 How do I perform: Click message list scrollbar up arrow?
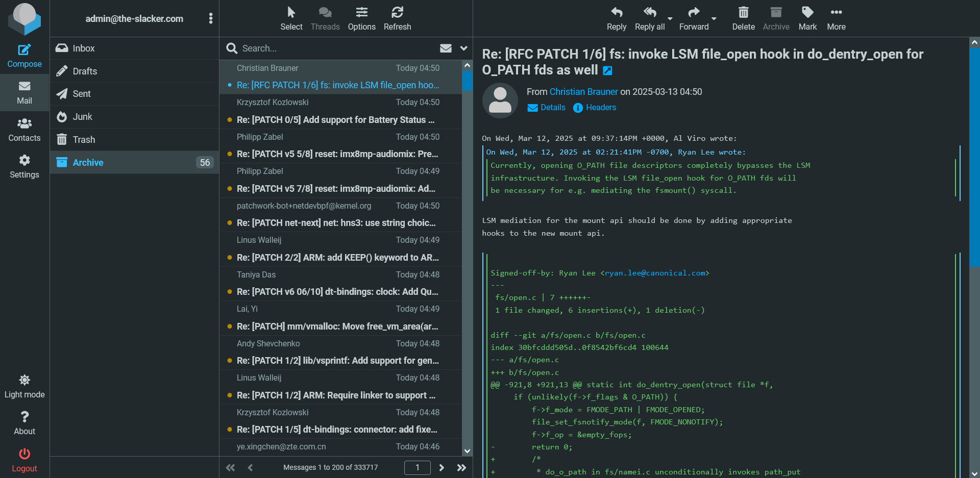pos(467,65)
